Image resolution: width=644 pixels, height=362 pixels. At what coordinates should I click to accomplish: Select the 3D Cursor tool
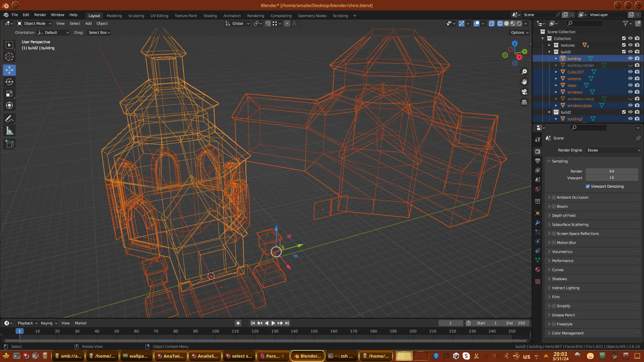(x=9, y=57)
